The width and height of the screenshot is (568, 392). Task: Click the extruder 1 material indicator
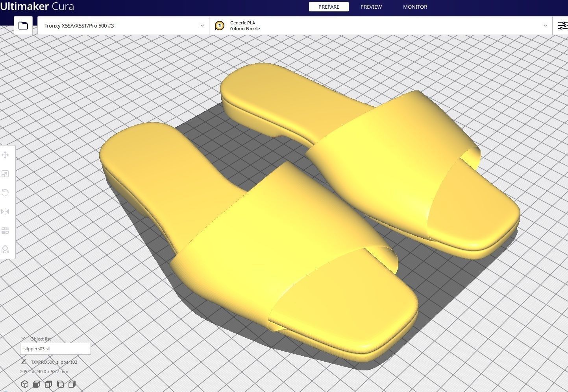[219, 25]
